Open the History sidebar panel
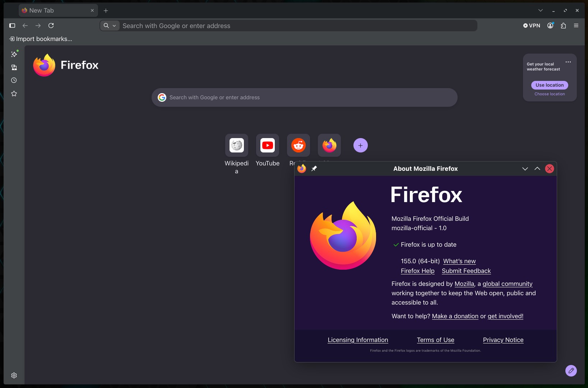The width and height of the screenshot is (588, 388). (x=14, y=80)
